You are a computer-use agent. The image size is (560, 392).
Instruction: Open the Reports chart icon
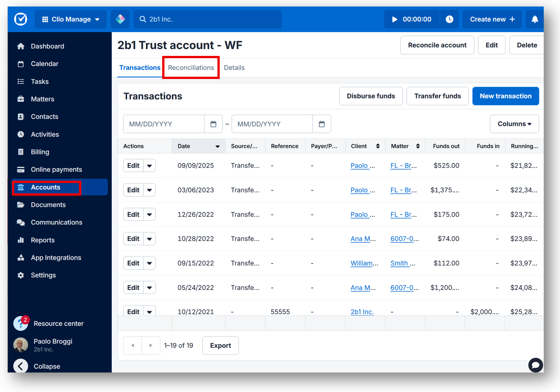[x=21, y=240]
